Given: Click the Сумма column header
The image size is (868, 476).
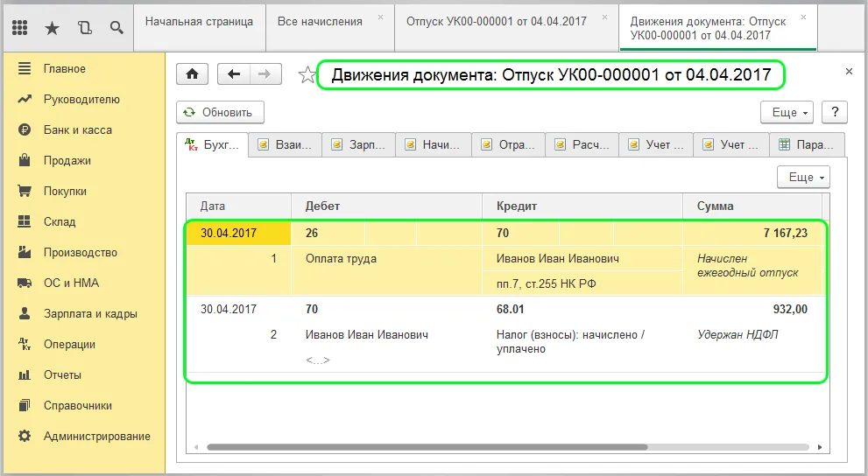Looking at the screenshot, I should pos(752,206).
